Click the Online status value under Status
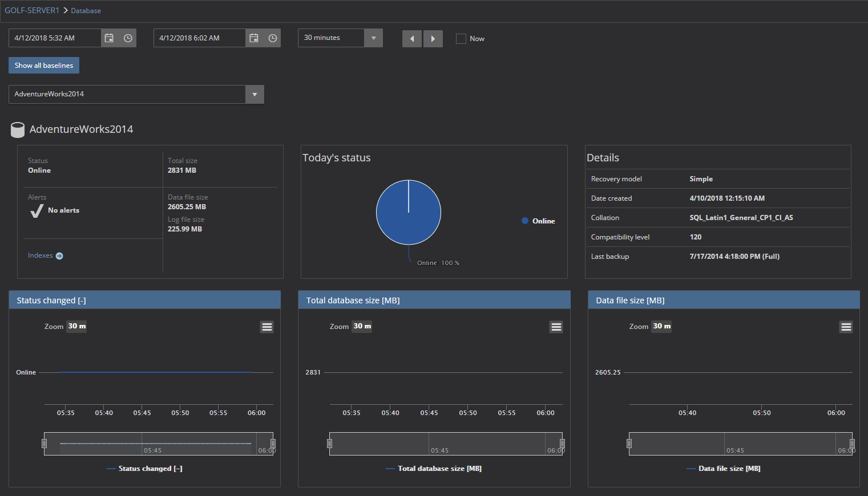Image resolution: width=868 pixels, height=496 pixels. [39, 170]
